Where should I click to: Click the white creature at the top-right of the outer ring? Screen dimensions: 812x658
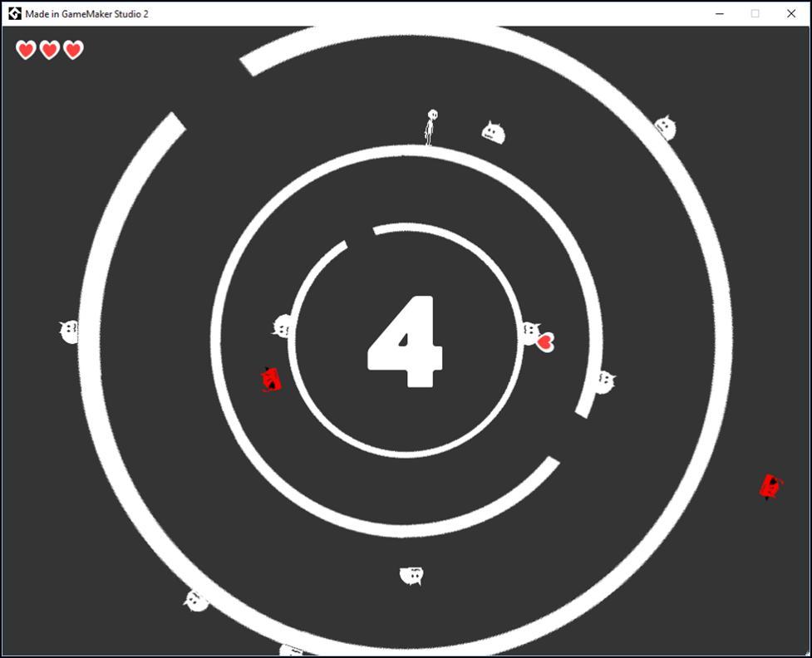665,128
